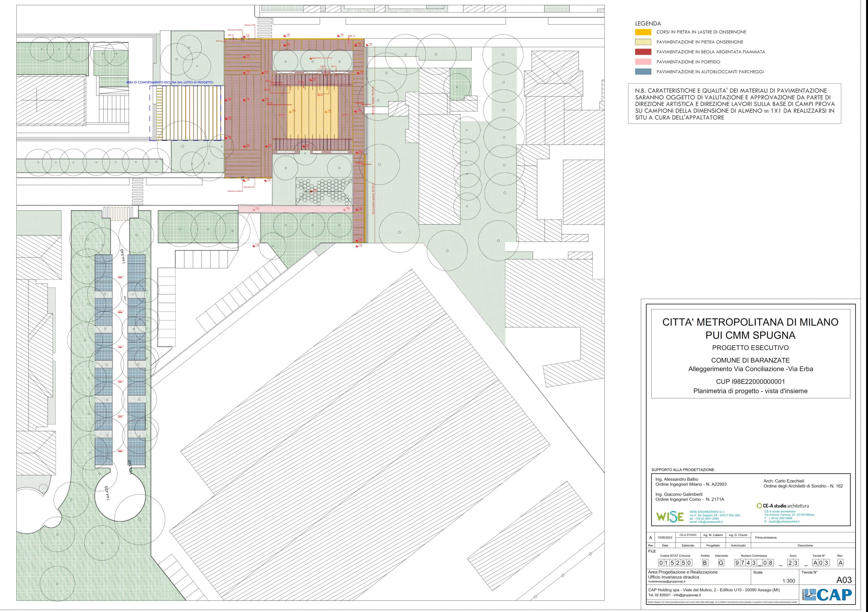Click the pink porfido paving legend swatch
Viewport: 868px width, 612px height.
[x=643, y=62]
